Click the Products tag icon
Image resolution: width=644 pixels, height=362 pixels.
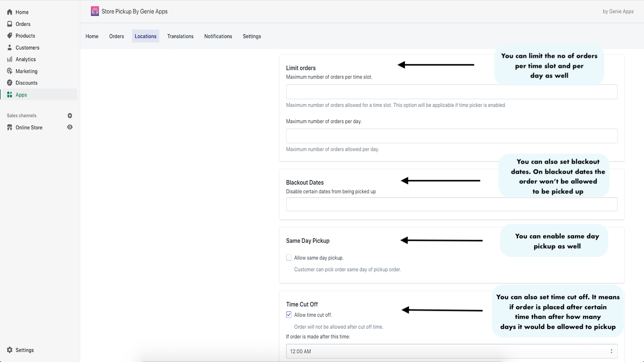point(10,36)
